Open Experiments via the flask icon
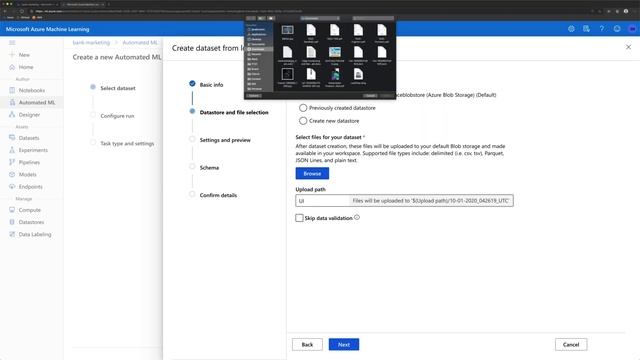This screenshot has width=640, height=360. [x=12, y=150]
